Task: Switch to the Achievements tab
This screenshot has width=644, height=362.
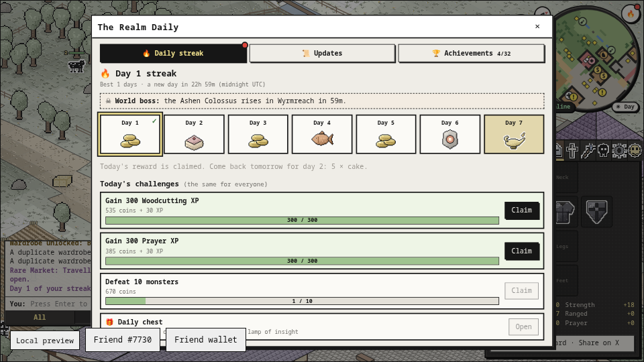Action: click(472, 54)
